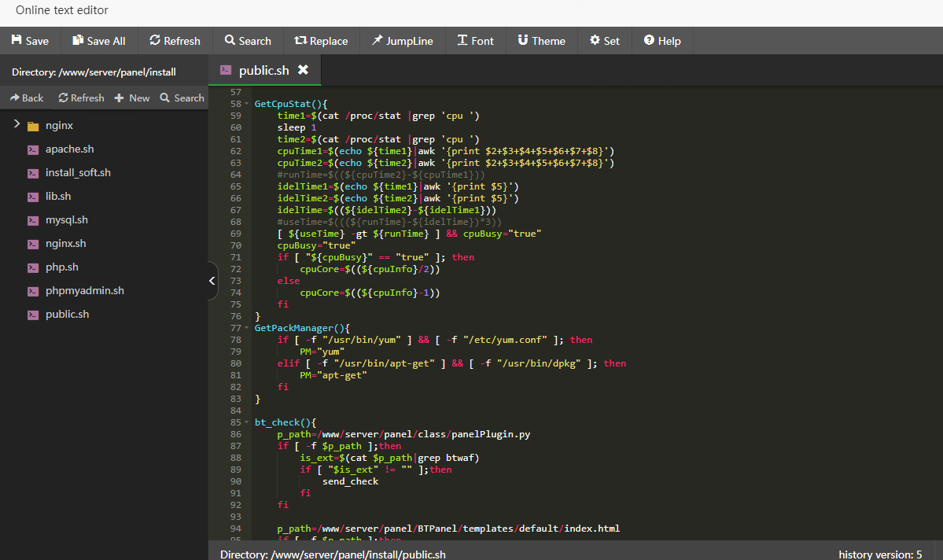Open the Help menu
The image size is (943, 560).
pos(661,41)
